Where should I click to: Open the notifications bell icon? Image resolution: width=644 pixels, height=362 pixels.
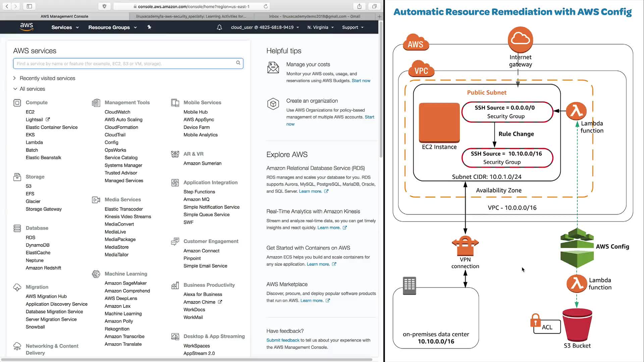[x=219, y=27]
